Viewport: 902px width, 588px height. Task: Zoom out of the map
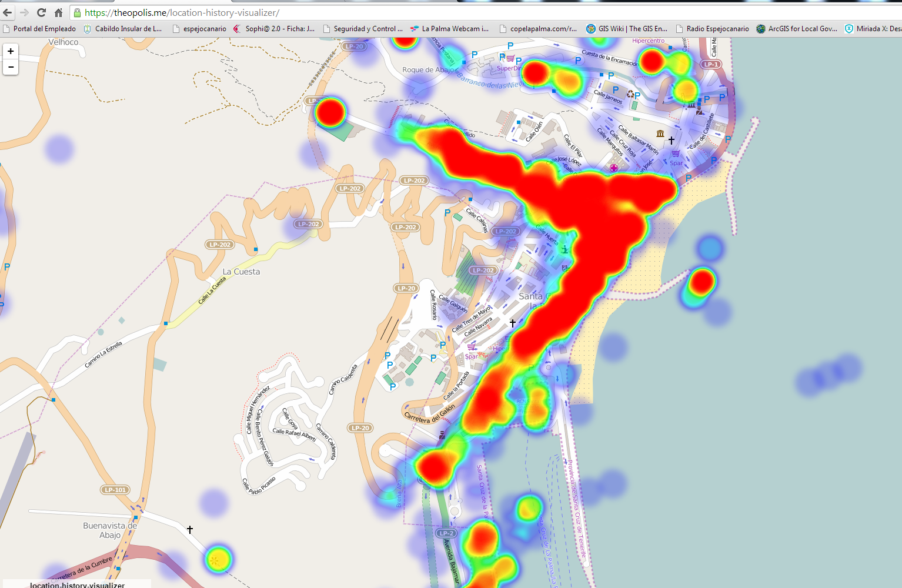tap(11, 67)
